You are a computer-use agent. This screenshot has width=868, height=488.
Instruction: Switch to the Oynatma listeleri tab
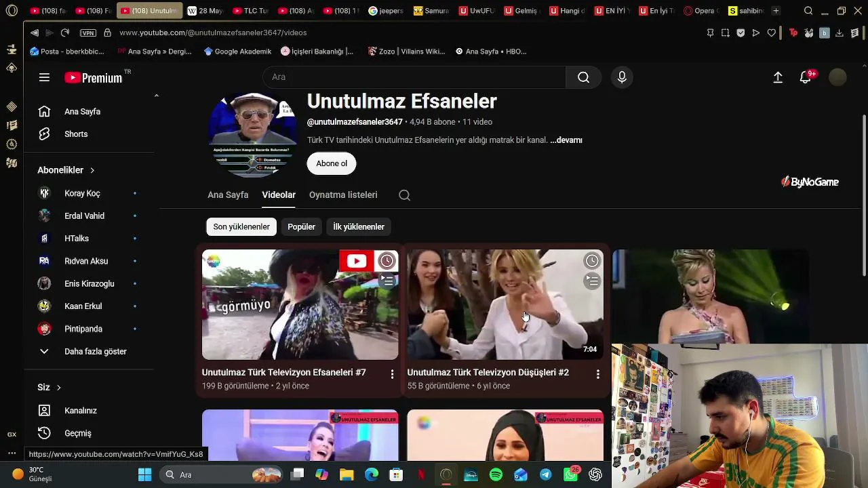(343, 195)
